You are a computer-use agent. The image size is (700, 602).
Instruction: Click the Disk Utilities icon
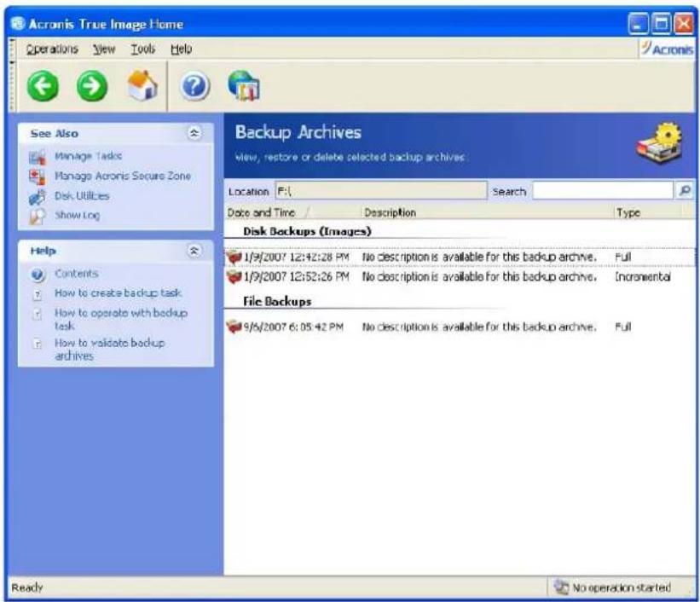(37, 196)
